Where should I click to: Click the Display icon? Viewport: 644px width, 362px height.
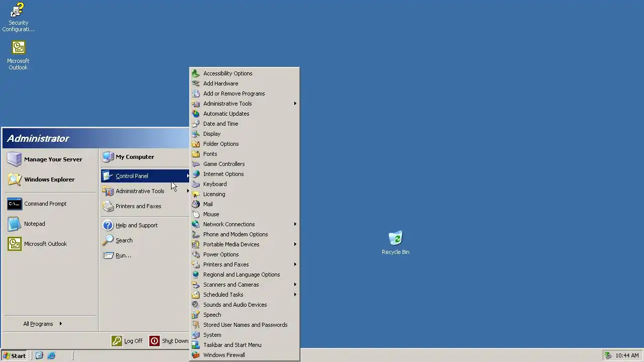(x=196, y=134)
